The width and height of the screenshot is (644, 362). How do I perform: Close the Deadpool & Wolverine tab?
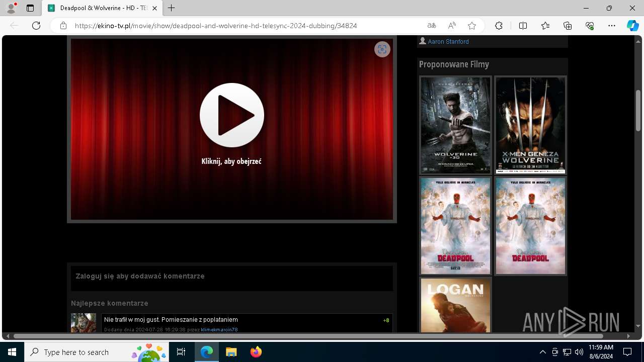click(x=154, y=8)
